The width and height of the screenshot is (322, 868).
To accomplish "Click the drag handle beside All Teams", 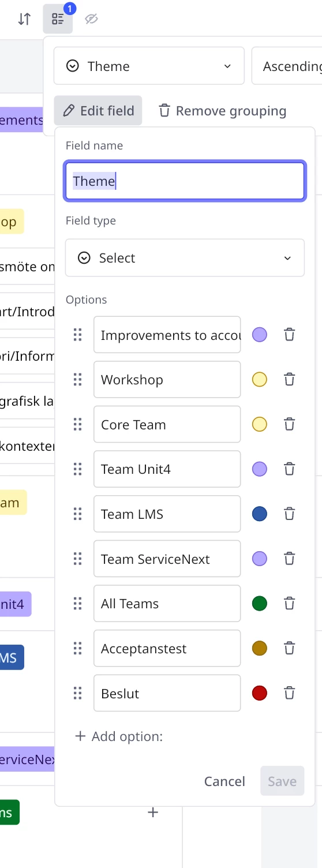I will pos(77,604).
